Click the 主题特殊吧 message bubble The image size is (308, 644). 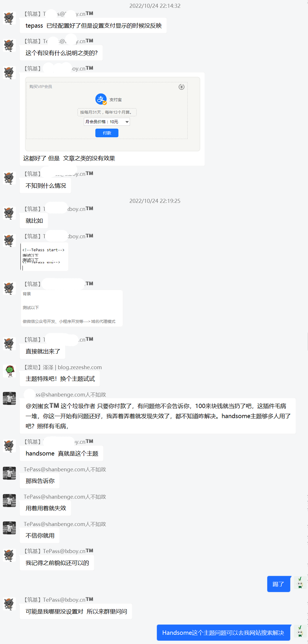pos(60,379)
